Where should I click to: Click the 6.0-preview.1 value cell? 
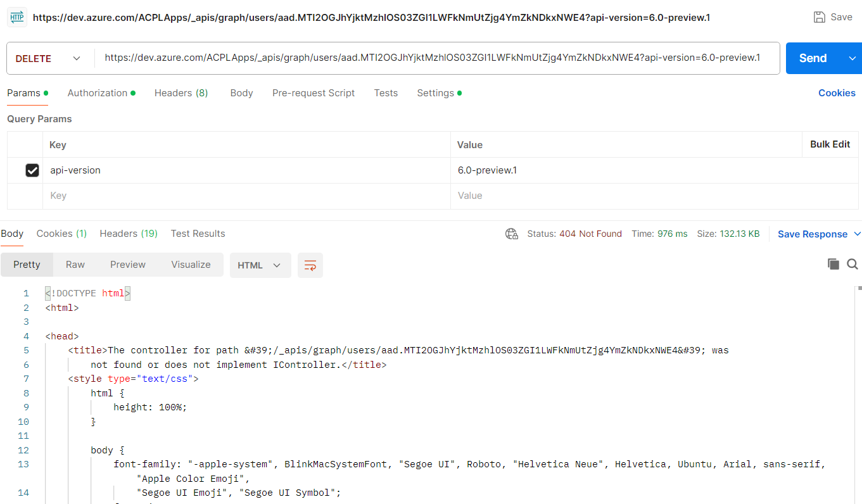click(x=654, y=170)
